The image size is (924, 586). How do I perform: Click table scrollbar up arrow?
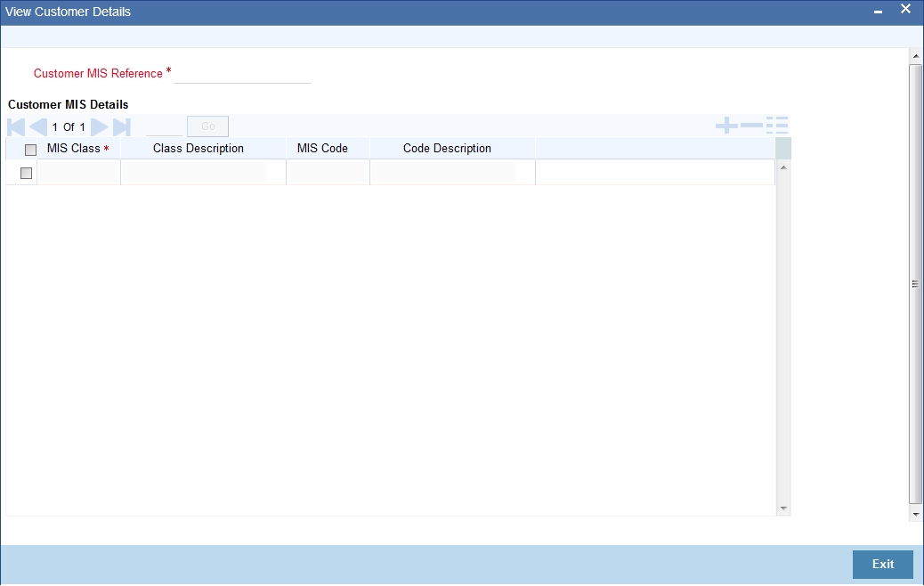(783, 168)
